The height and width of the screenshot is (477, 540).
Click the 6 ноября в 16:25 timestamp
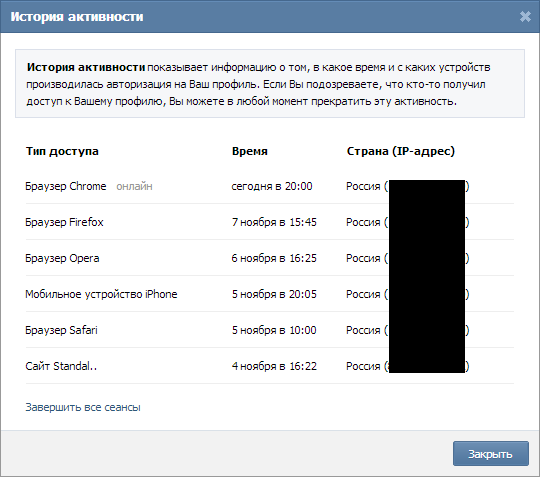click(x=274, y=258)
